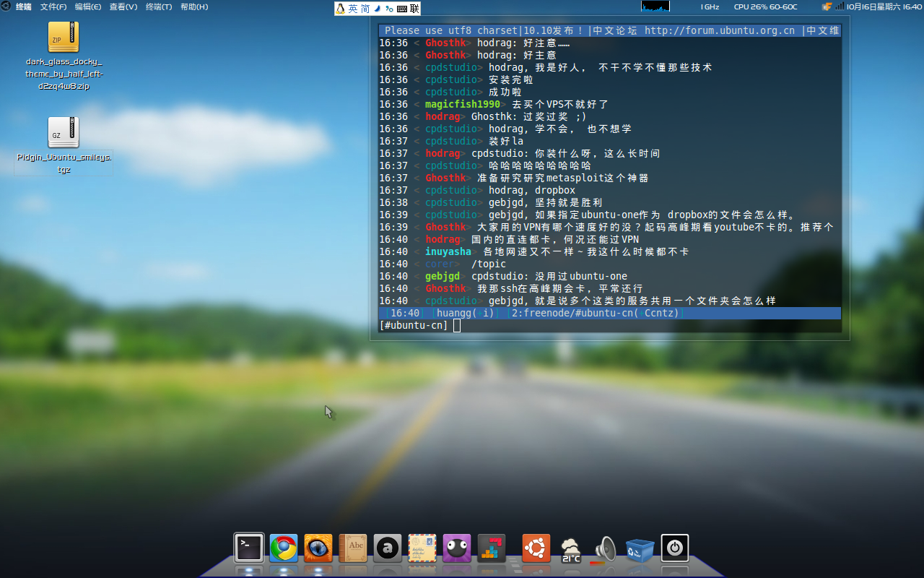924x578 pixels.
Task: Open the blue recycle bin trash docklet
Action: pos(640,549)
